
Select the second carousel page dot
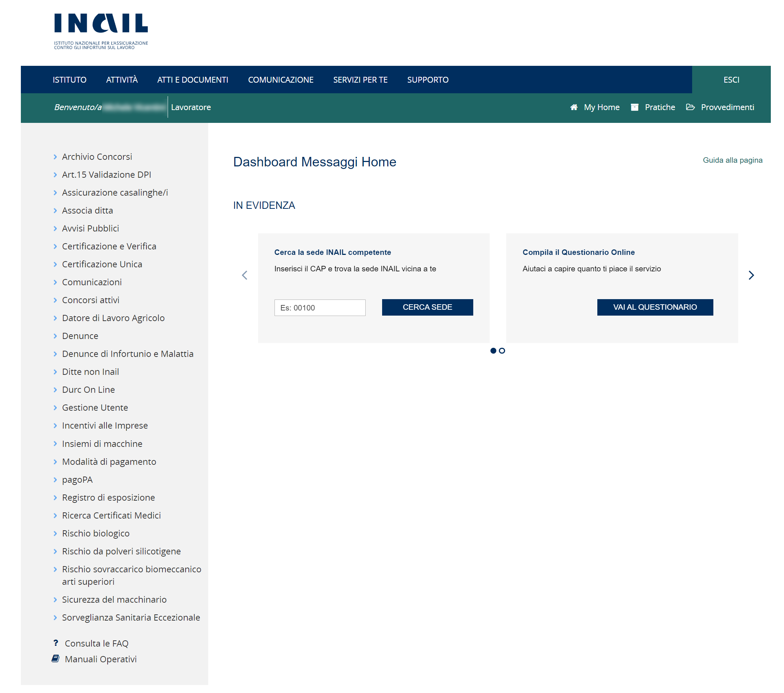(x=502, y=351)
